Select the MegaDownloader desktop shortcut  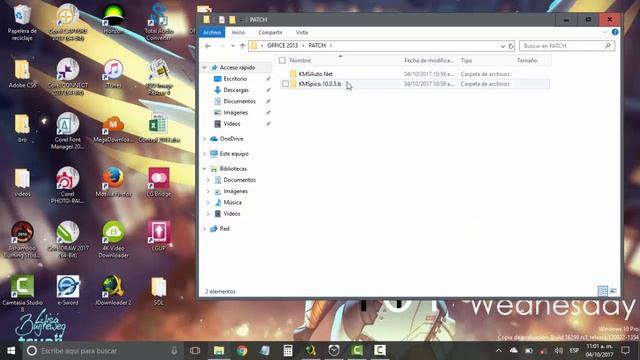pyautogui.click(x=113, y=130)
